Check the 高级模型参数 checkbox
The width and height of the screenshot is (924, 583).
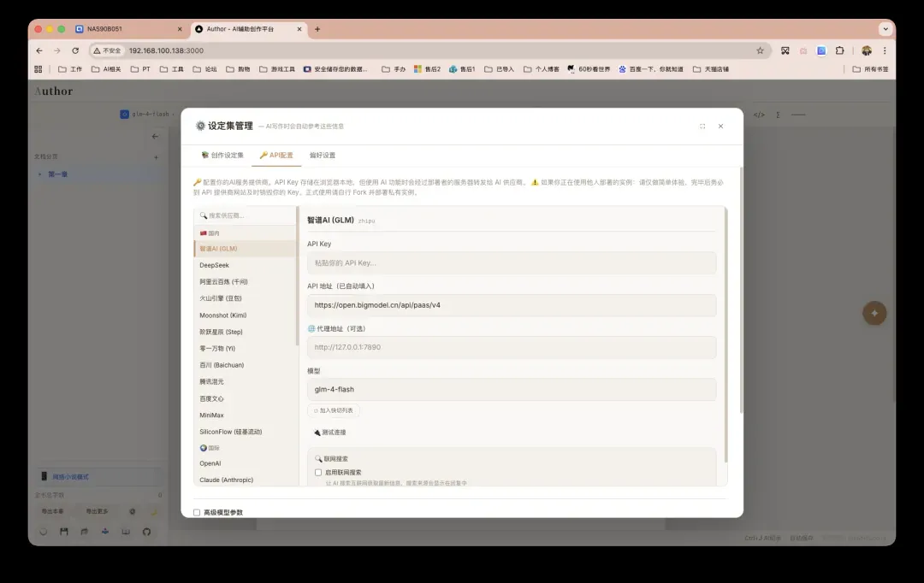pyautogui.click(x=197, y=513)
